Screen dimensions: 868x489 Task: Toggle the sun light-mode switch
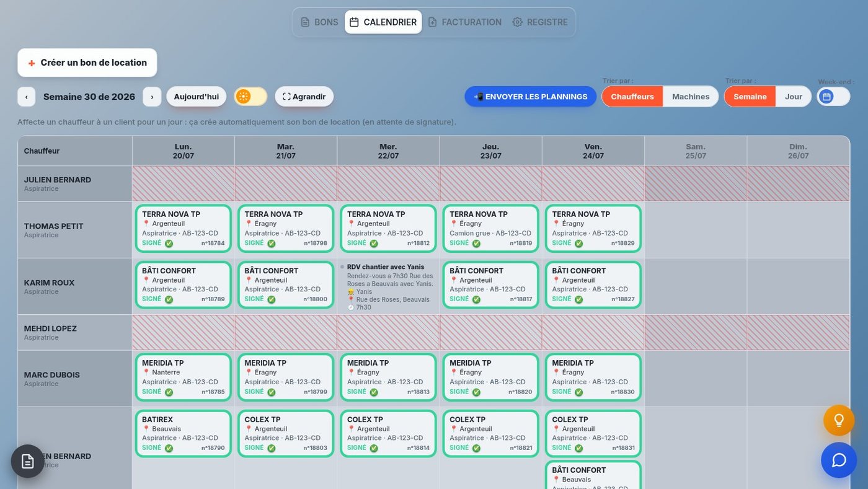tap(250, 96)
